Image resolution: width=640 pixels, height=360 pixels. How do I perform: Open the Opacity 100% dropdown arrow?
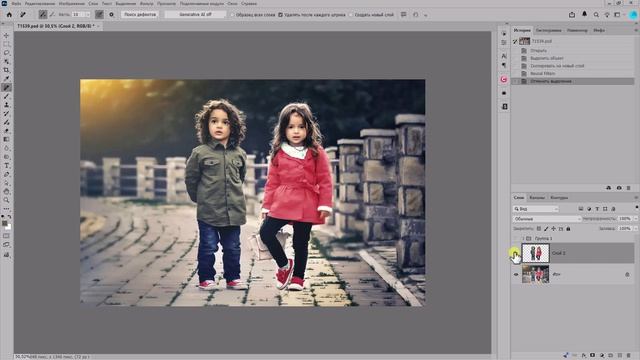(635, 219)
